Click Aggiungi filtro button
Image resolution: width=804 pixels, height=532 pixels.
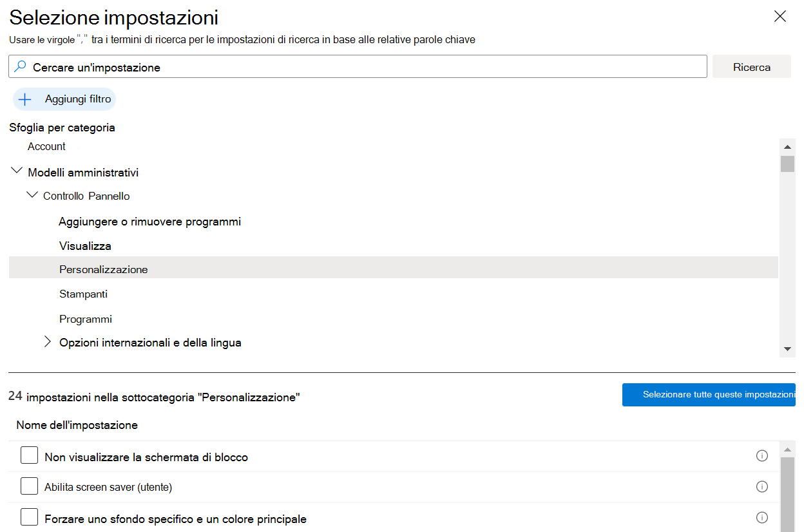64,99
